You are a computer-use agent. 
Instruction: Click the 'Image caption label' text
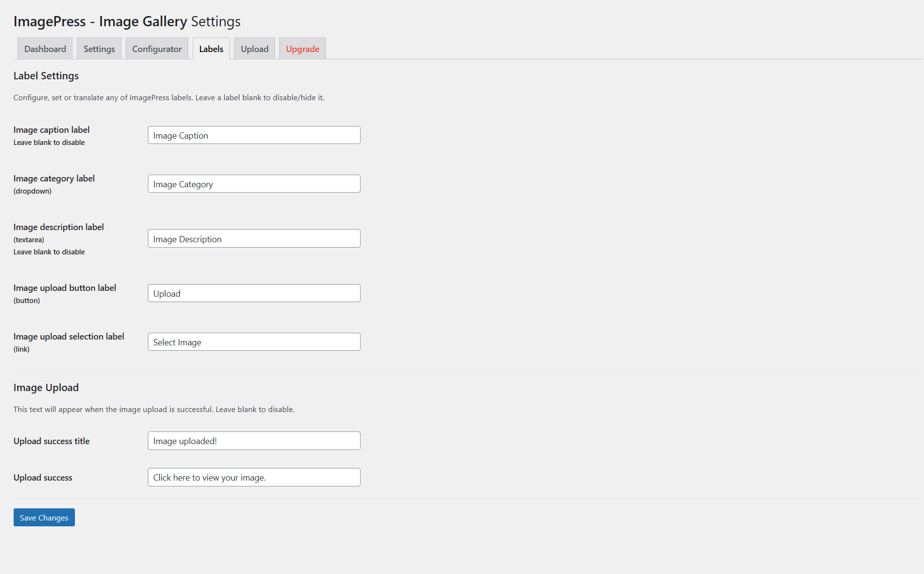tap(52, 130)
